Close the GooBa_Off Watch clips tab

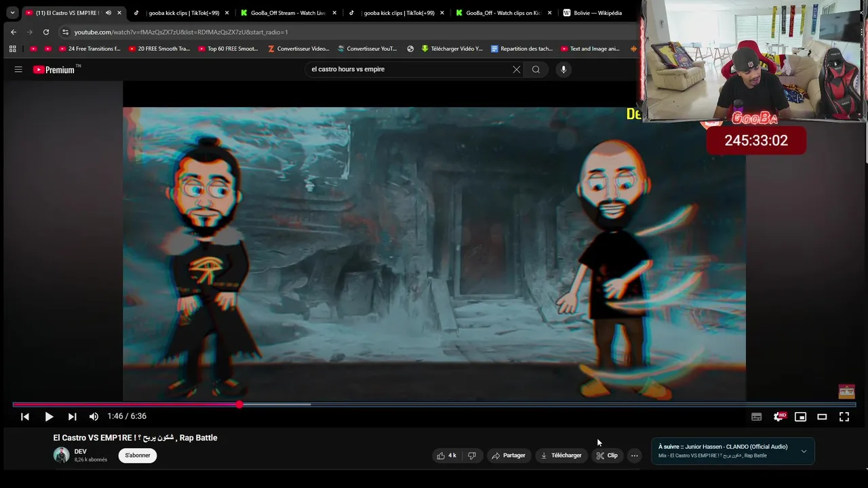point(549,12)
